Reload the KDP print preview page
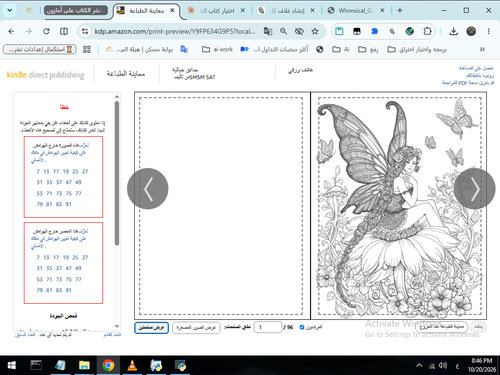 click(x=46, y=31)
